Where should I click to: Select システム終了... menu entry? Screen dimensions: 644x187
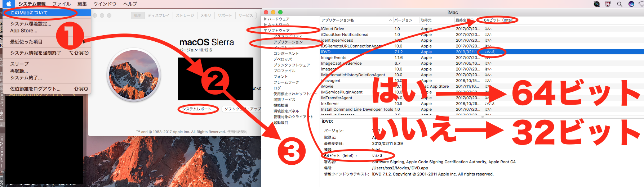pyautogui.click(x=47, y=78)
